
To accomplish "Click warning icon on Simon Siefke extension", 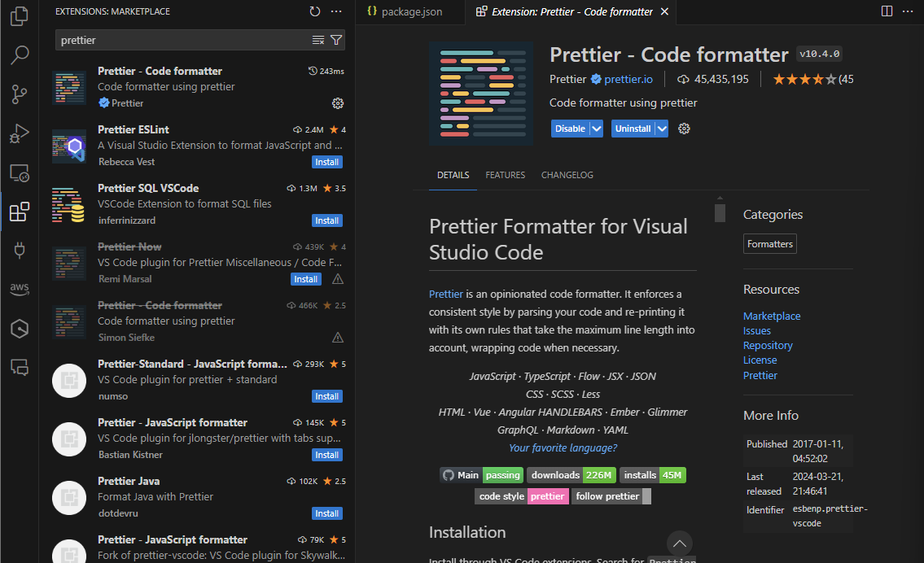I will coord(338,338).
